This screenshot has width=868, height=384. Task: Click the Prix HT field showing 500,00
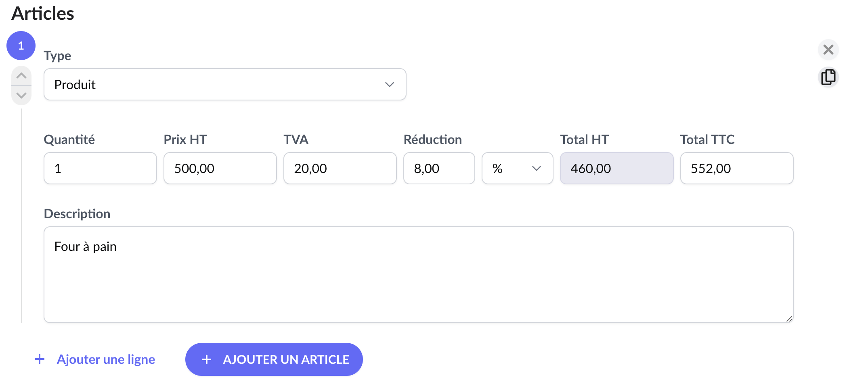coord(220,168)
